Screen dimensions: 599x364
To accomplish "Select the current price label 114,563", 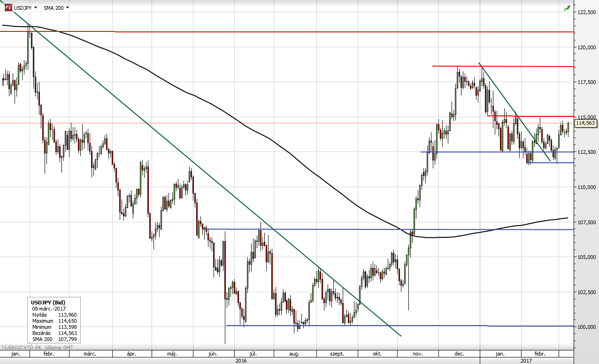I will click(x=585, y=123).
